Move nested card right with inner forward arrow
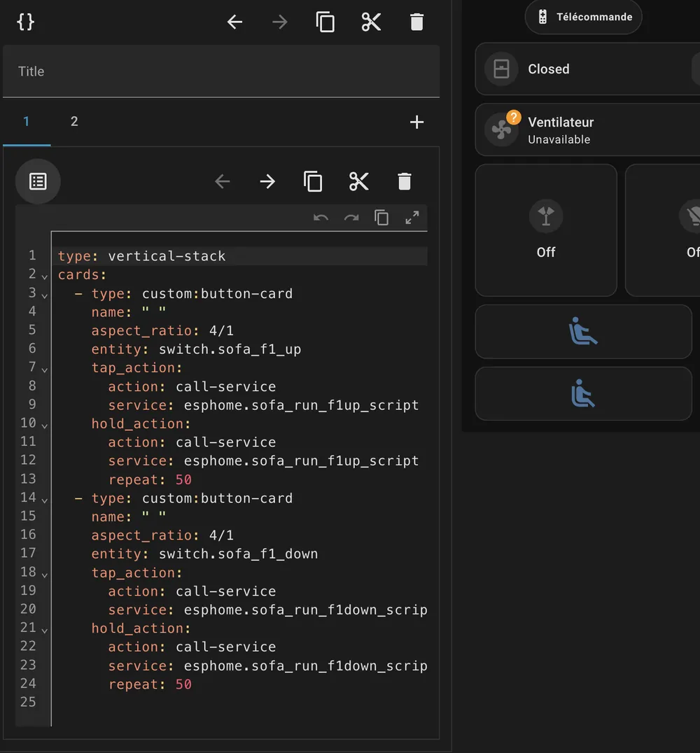 point(267,181)
